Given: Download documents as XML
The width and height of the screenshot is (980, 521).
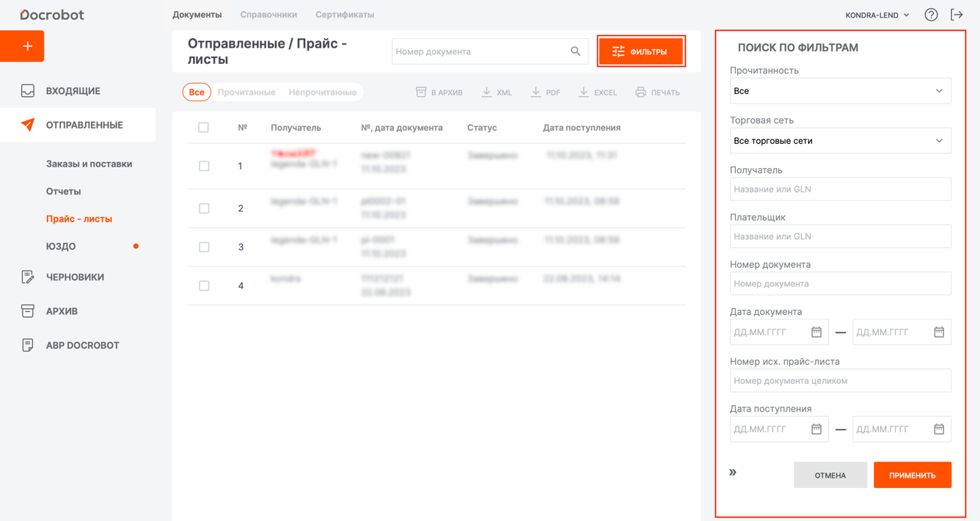Looking at the screenshot, I should coord(497,92).
